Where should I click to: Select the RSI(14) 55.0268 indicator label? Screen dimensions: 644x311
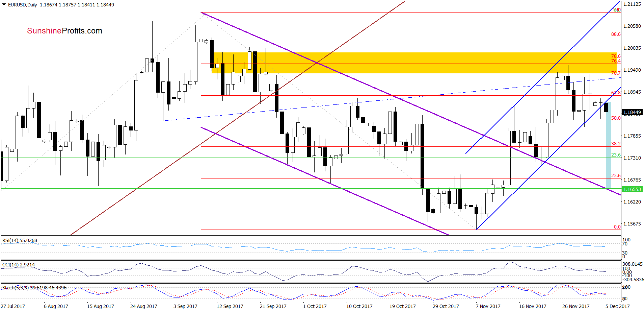pyautogui.click(x=20, y=240)
